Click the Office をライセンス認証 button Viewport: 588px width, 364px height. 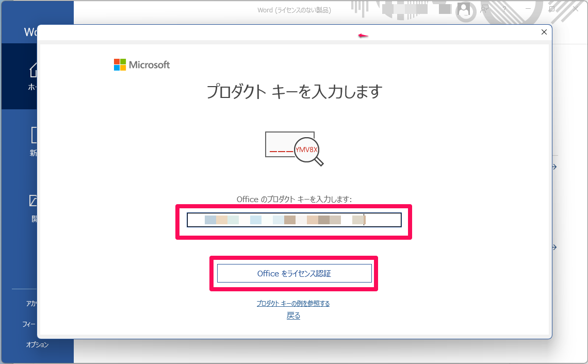click(295, 274)
